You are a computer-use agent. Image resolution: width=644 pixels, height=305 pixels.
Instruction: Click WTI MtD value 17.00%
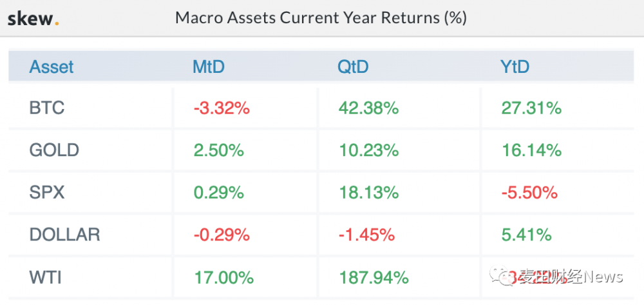click(x=223, y=278)
